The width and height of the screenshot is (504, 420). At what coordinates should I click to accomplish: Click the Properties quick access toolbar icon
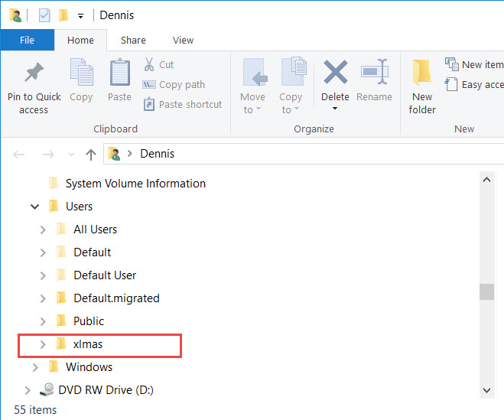tap(44, 15)
